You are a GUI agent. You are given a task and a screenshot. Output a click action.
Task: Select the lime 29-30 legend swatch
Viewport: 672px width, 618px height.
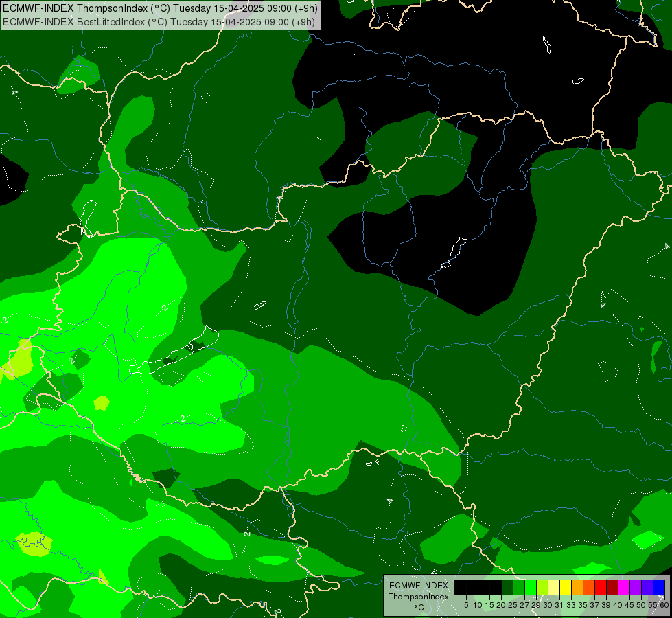[x=542, y=587]
